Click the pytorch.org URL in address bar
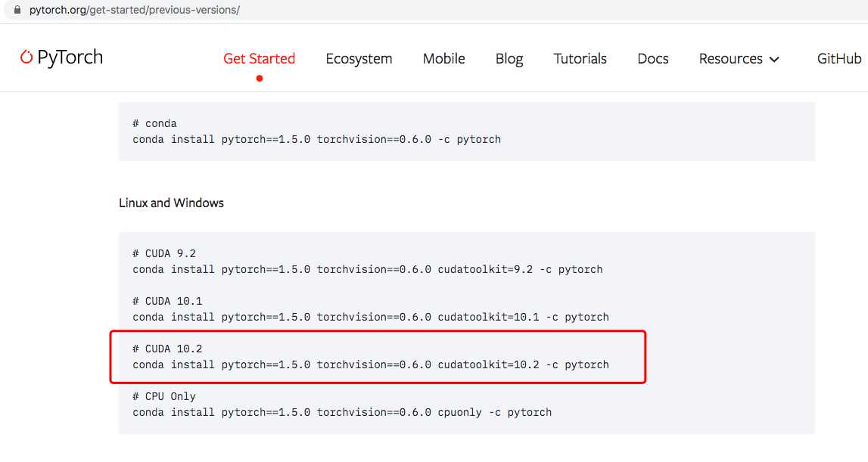868x462 pixels. tap(135, 10)
